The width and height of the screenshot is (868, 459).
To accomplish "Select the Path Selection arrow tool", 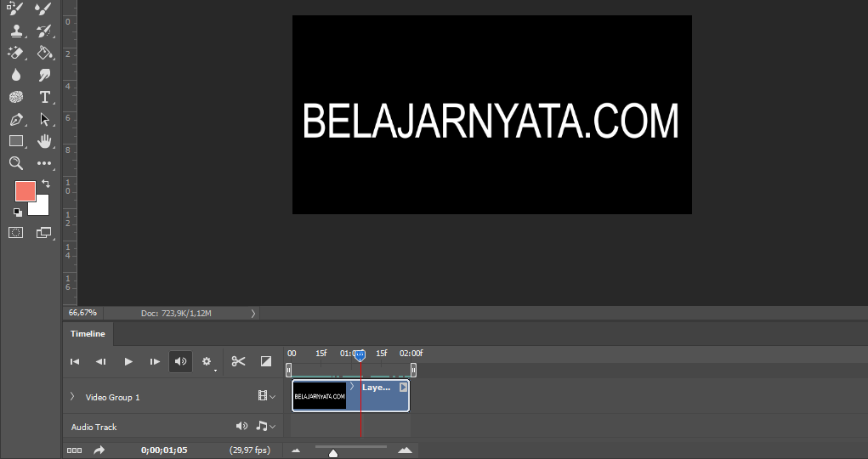I will pos(44,120).
